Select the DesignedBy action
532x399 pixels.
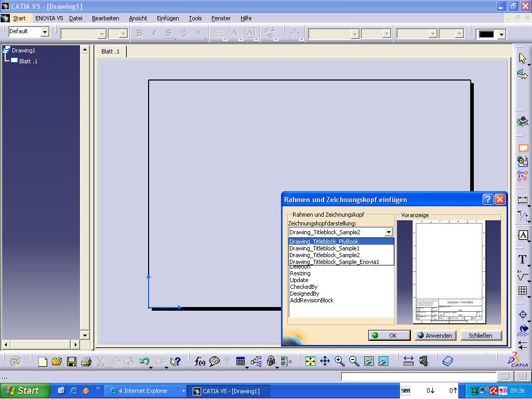(x=304, y=294)
